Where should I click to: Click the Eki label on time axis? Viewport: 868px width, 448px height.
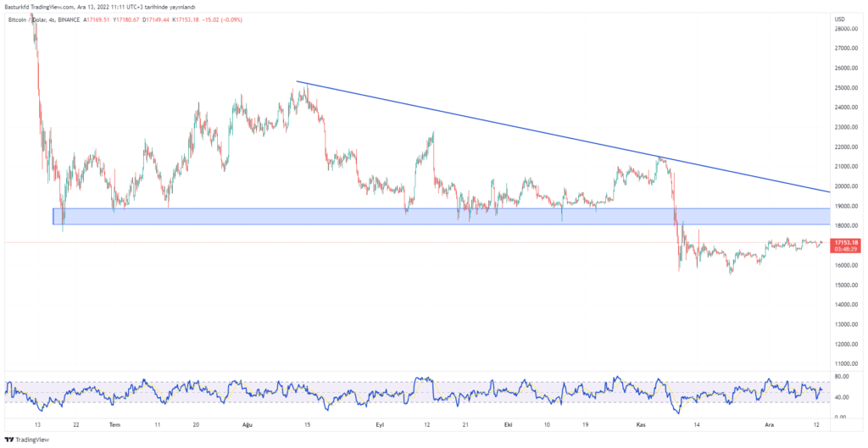(509, 426)
